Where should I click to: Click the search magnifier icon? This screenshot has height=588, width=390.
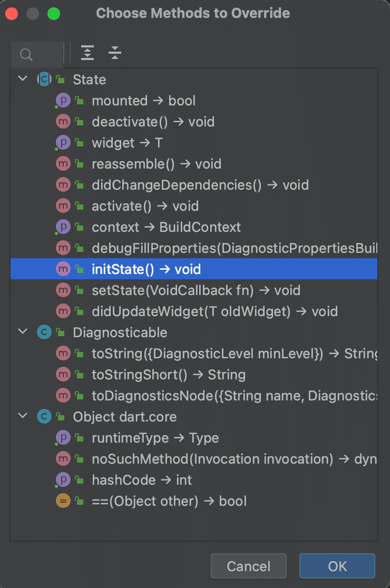(x=26, y=54)
